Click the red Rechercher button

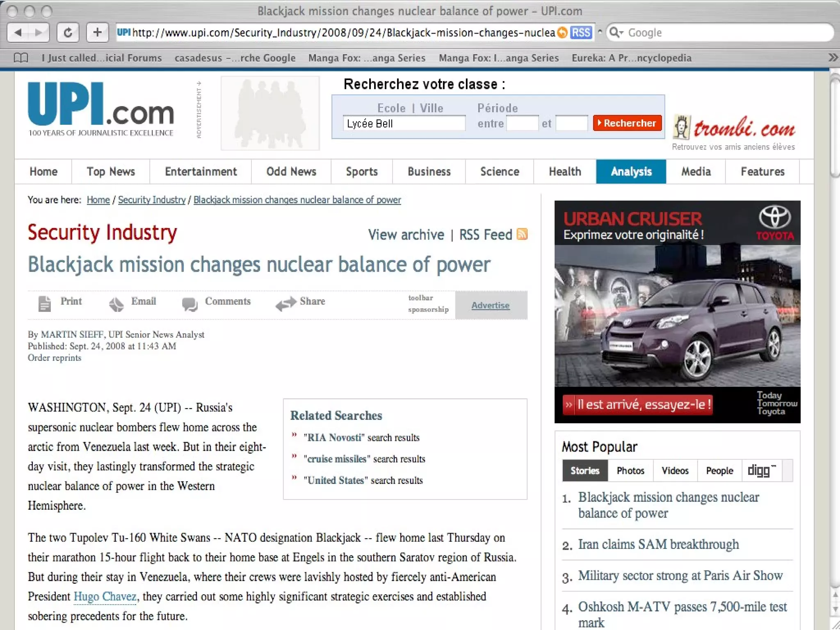(x=627, y=123)
